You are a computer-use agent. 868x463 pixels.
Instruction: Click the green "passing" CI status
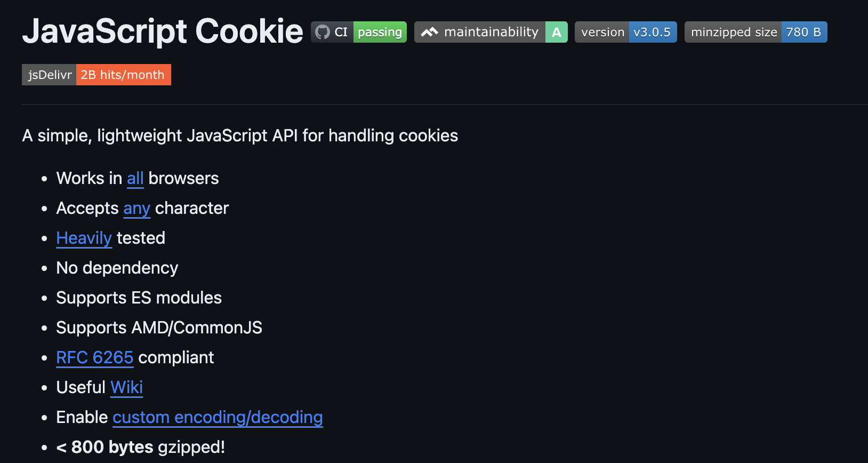tap(380, 32)
